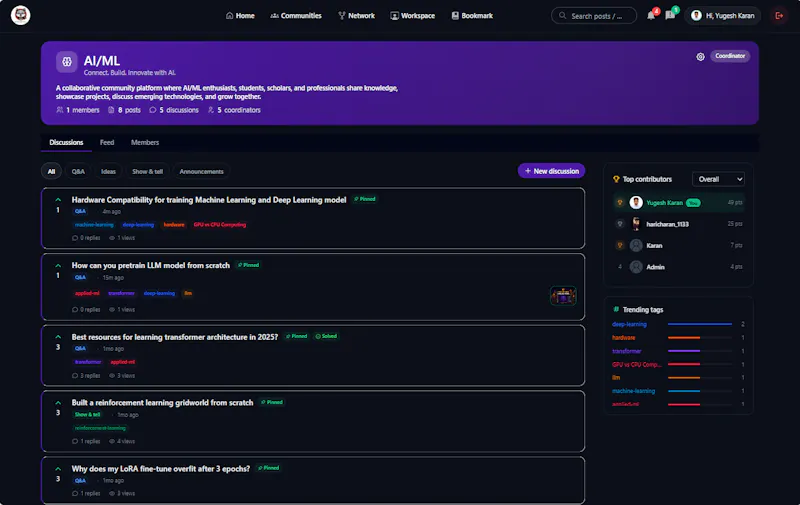Open community settings gear icon
This screenshot has width=800, height=505.
[701, 57]
